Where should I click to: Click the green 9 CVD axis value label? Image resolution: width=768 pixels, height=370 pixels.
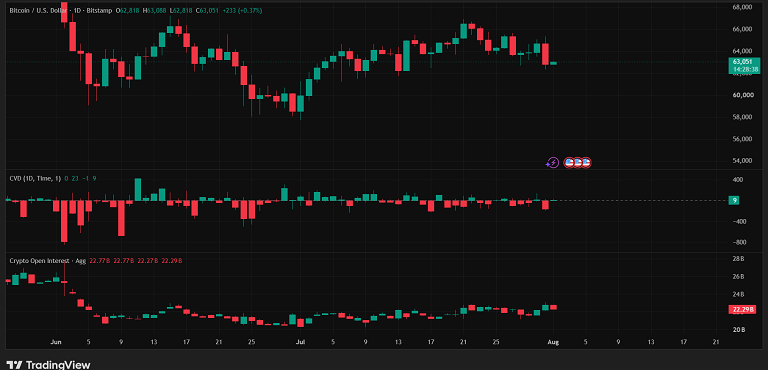tap(734, 200)
